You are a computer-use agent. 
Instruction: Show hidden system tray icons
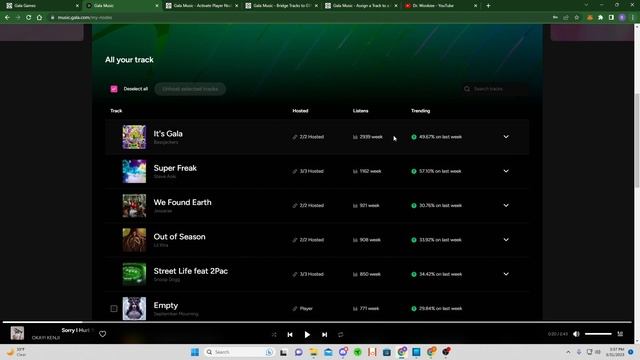(568, 352)
